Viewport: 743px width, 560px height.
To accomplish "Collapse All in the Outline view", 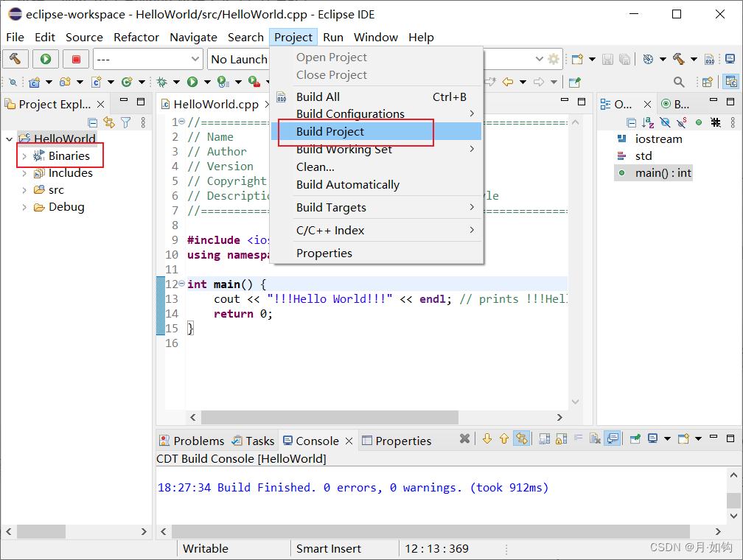I will (631, 122).
